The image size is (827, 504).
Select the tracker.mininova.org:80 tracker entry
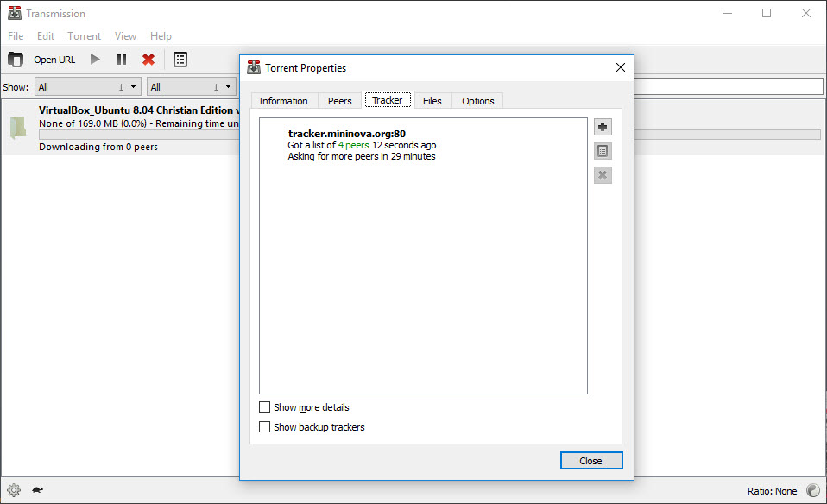[x=423, y=145]
